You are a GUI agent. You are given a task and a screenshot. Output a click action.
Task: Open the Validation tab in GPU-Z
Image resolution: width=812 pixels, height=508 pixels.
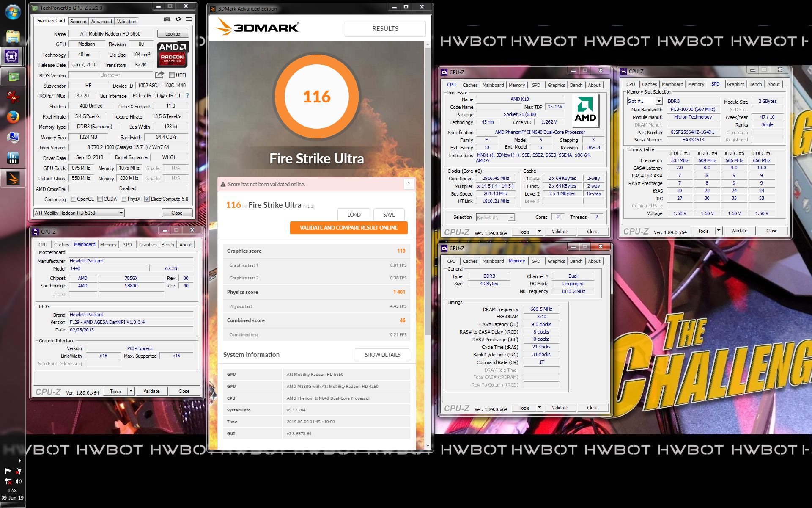[x=126, y=22]
